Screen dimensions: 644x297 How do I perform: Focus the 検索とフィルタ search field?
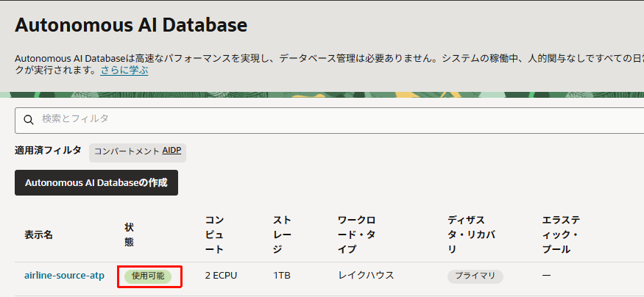330,120
